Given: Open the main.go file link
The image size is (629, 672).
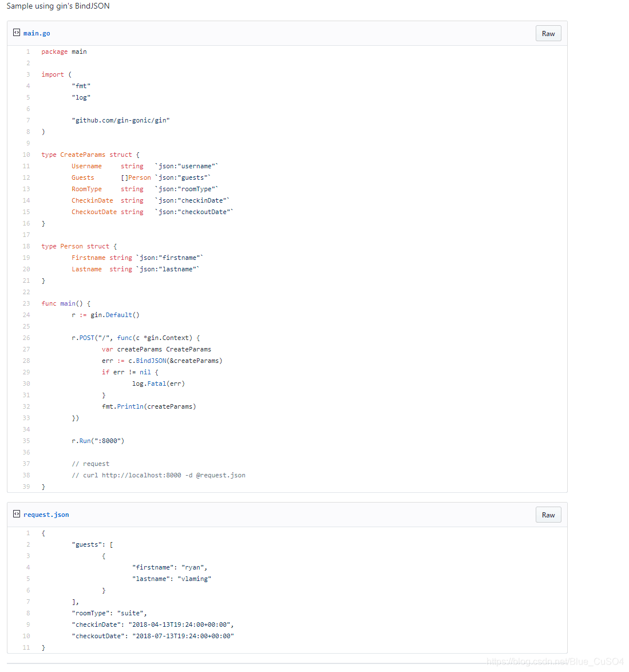Looking at the screenshot, I should 37,33.
